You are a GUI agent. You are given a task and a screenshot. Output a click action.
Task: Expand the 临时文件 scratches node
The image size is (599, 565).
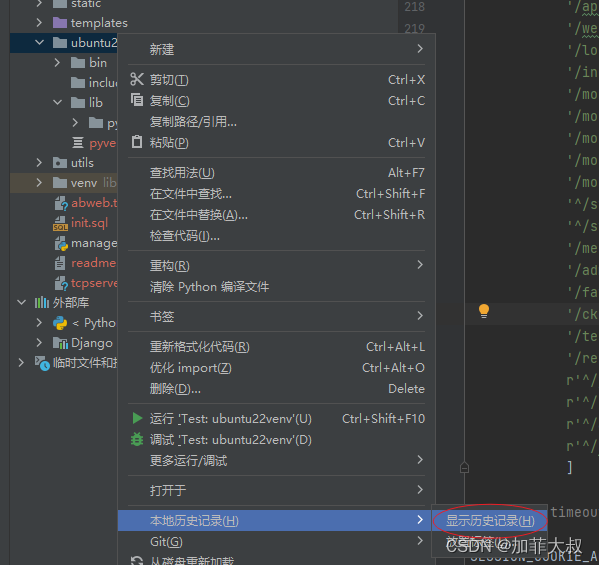click(21, 363)
